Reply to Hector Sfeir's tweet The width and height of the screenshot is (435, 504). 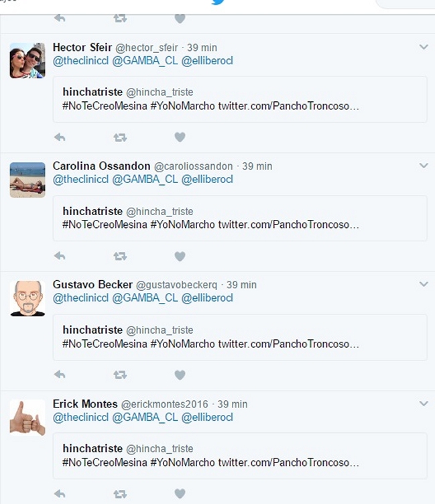pos(60,137)
